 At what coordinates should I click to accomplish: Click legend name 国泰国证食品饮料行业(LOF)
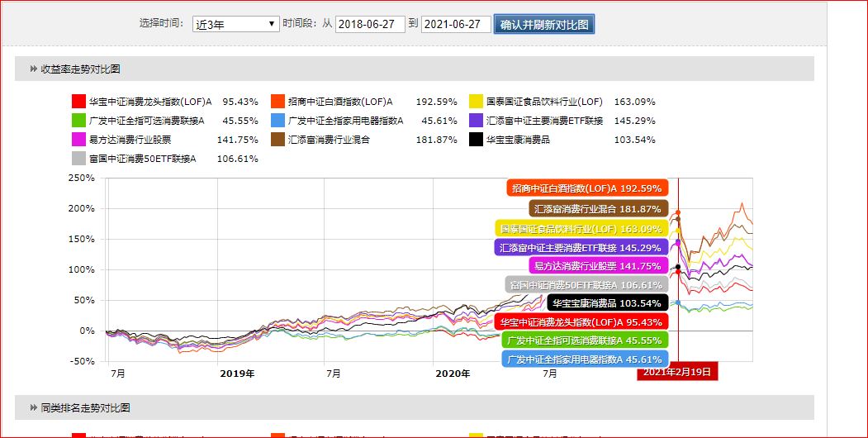[x=545, y=102]
